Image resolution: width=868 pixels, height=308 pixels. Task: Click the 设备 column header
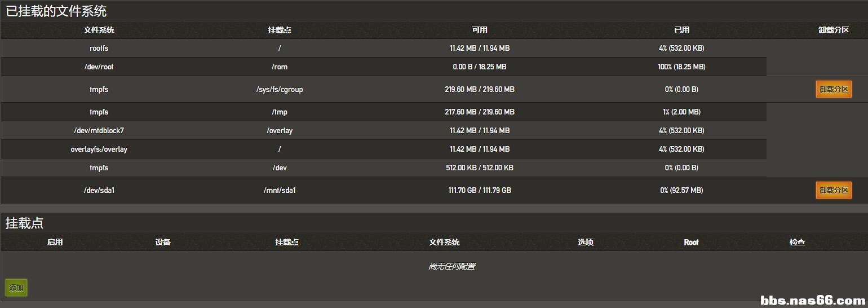tap(163, 242)
